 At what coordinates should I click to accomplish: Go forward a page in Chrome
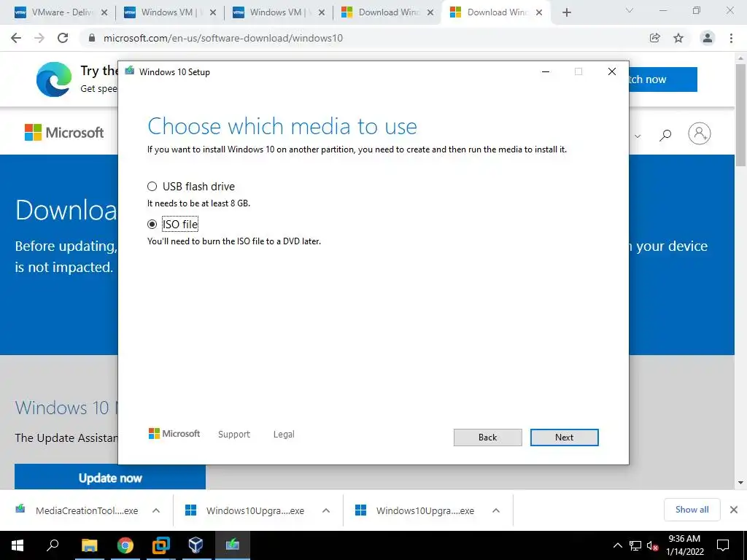(39, 38)
